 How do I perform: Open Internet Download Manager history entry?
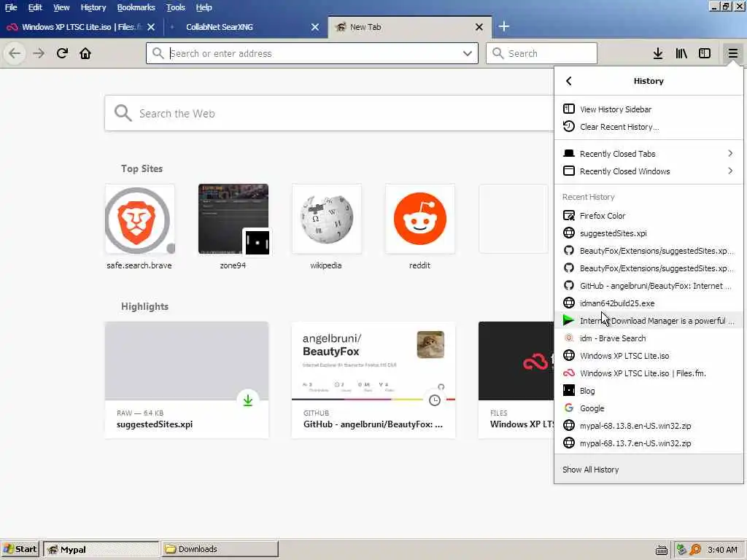coord(649,321)
